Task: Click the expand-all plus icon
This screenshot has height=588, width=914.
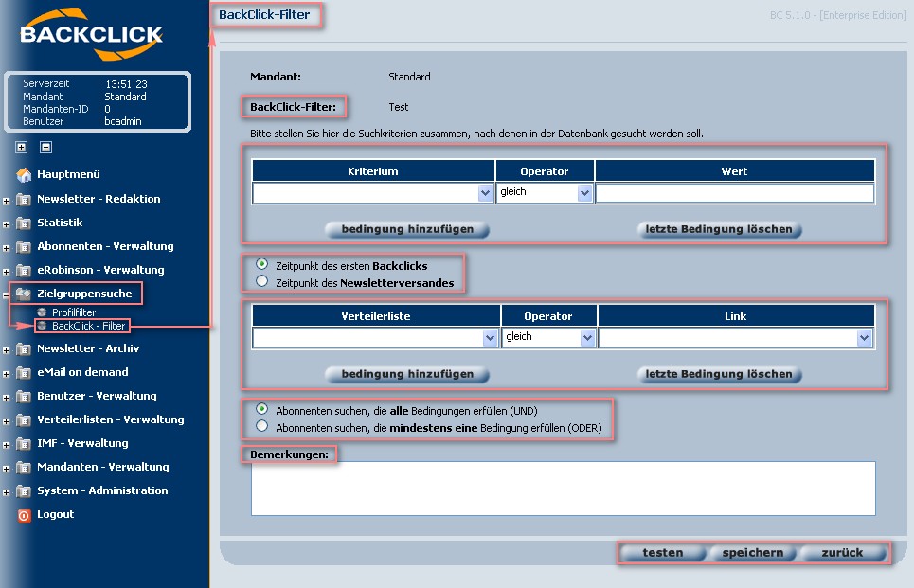Action: tap(22, 147)
